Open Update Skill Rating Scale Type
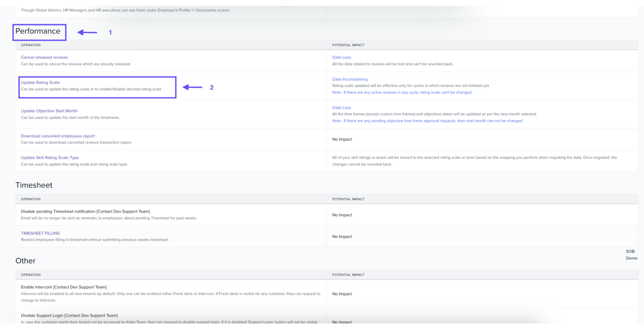Image resolution: width=644 pixels, height=325 pixels. pos(50,157)
